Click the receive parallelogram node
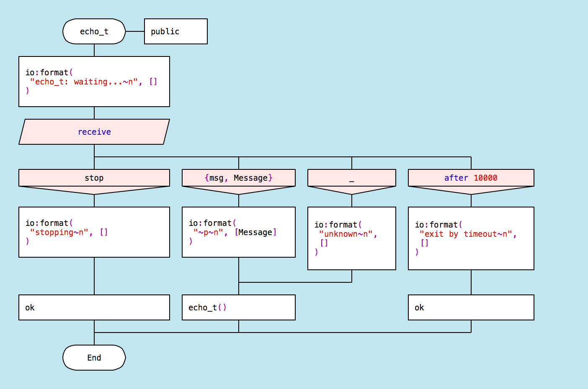Screen dimensions: 588x389 94,132
